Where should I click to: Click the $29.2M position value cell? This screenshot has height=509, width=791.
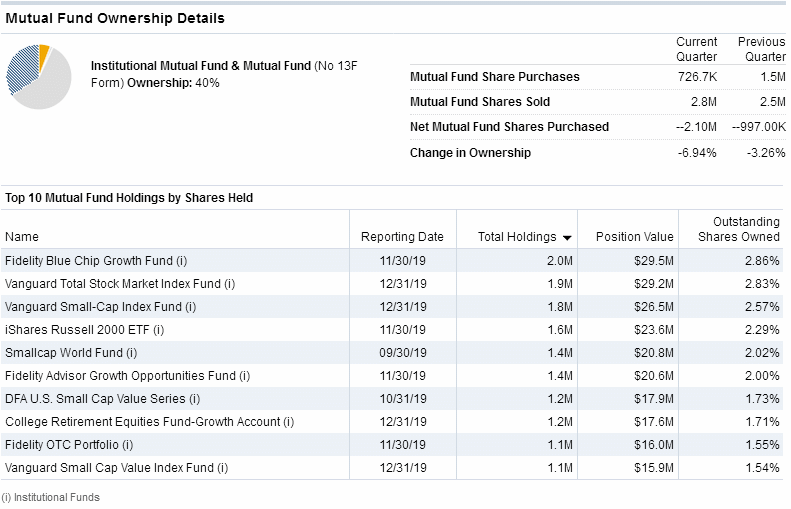[x=654, y=284]
